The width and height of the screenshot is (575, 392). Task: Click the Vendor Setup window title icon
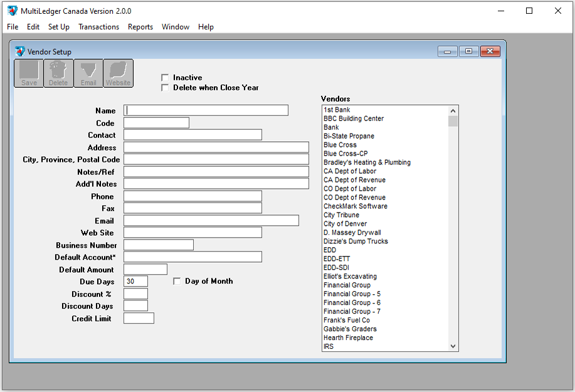click(20, 51)
